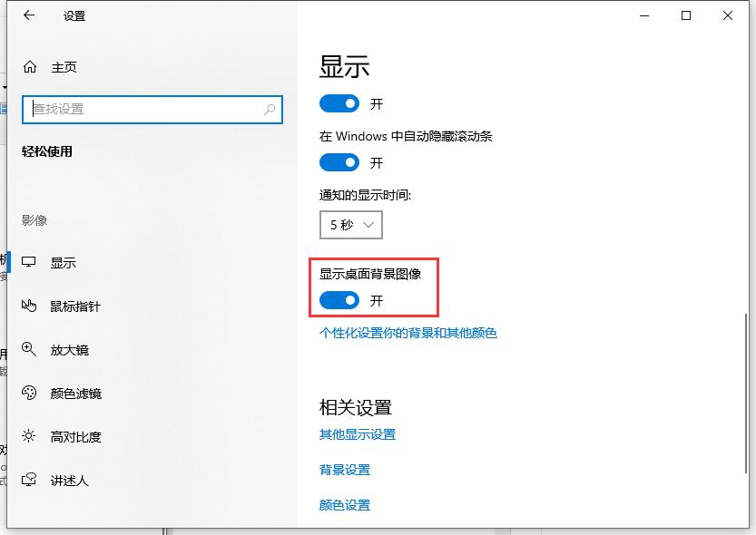Open the 显示 settings category
This screenshot has height=535, width=756.
pyautogui.click(x=64, y=263)
